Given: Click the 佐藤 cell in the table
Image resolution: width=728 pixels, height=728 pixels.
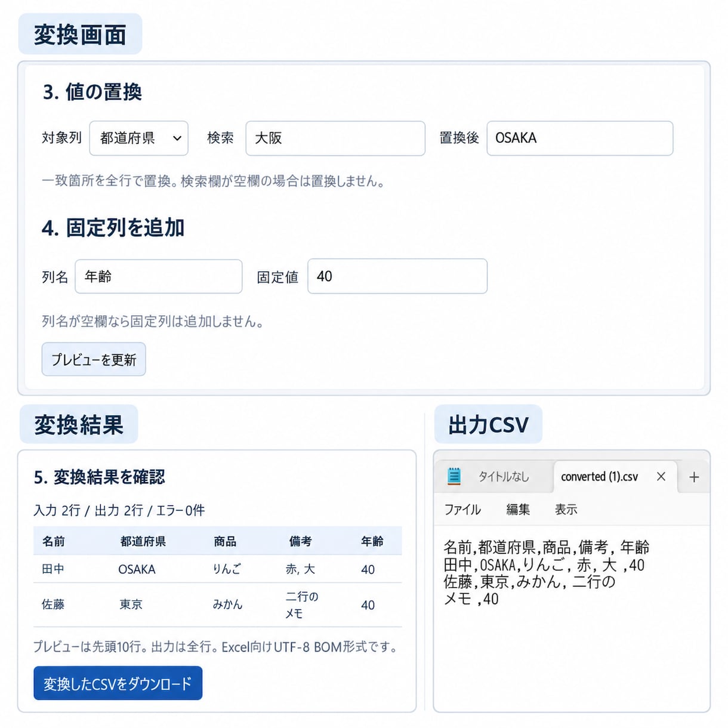Looking at the screenshot, I should [53, 604].
